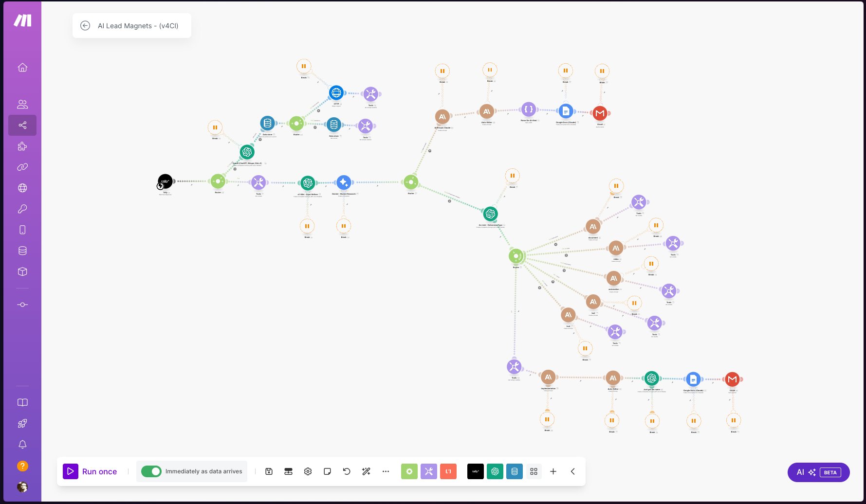Go back using the arrow beside the scenario title
The image size is (866, 504).
coord(85,26)
